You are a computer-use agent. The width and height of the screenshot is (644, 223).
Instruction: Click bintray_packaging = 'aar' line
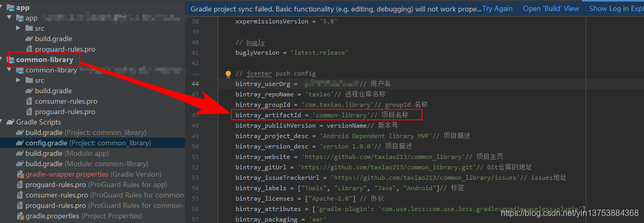pos(280,219)
